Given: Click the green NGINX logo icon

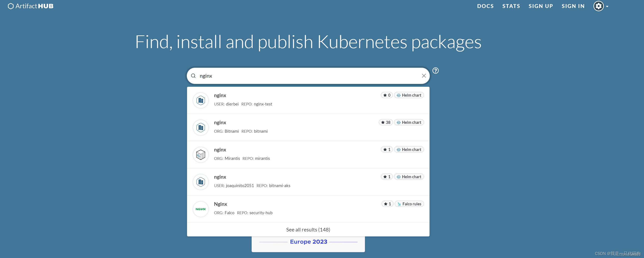Looking at the screenshot, I should [x=200, y=209].
